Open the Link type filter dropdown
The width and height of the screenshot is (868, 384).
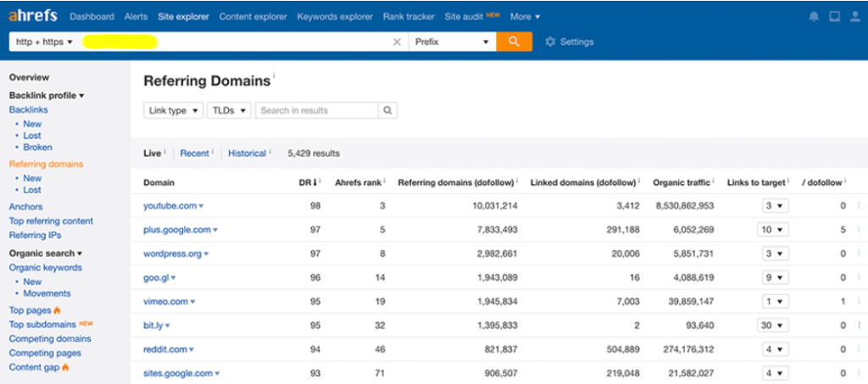click(x=173, y=110)
